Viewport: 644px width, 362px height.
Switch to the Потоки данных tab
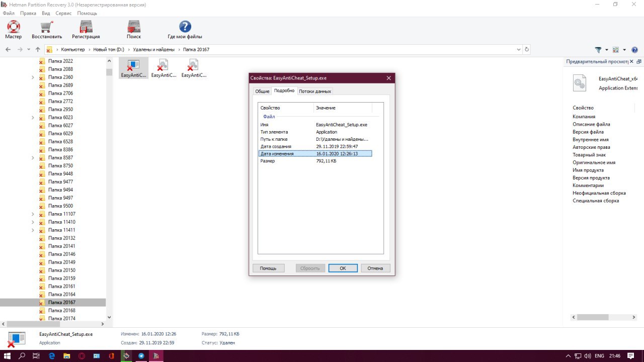coord(315,92)
